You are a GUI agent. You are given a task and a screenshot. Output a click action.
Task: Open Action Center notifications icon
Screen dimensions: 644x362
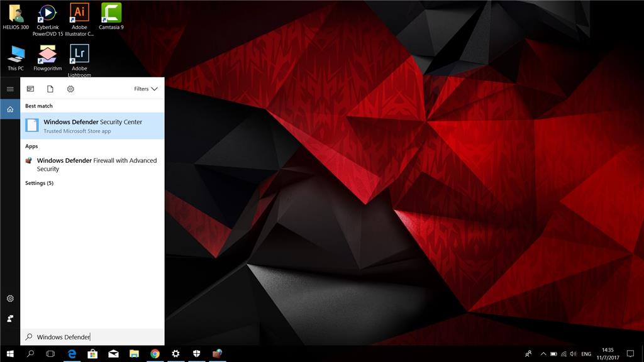pyautogui.click(x=630, y=354)
